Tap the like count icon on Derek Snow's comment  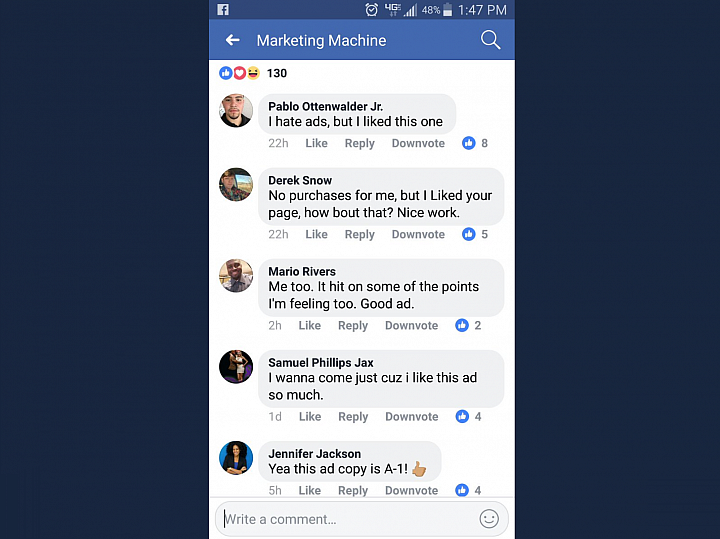pos(475,234)
